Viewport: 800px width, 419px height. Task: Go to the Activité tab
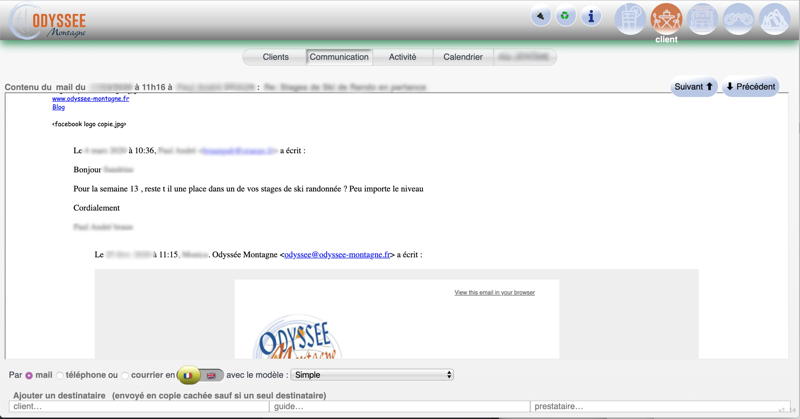(402, 57)
